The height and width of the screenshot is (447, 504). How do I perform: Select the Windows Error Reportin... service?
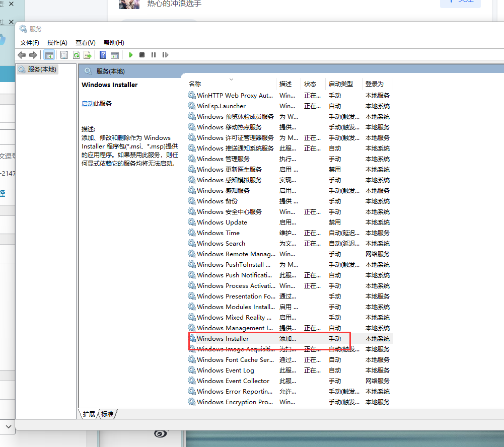[290, 392]
